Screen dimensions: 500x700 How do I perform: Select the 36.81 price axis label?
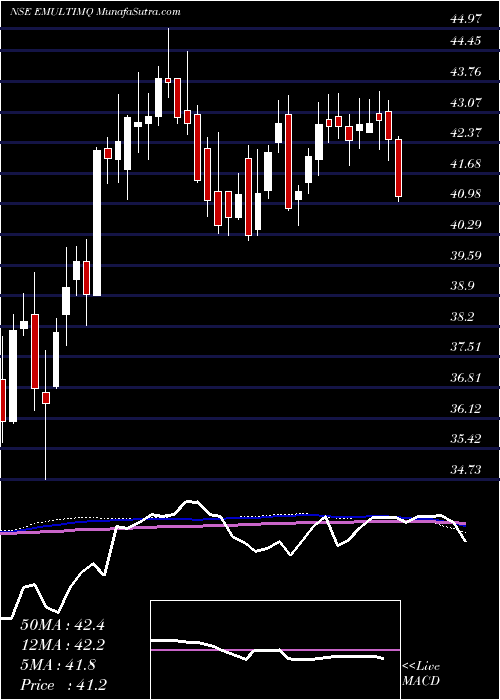tap(466, 378)
